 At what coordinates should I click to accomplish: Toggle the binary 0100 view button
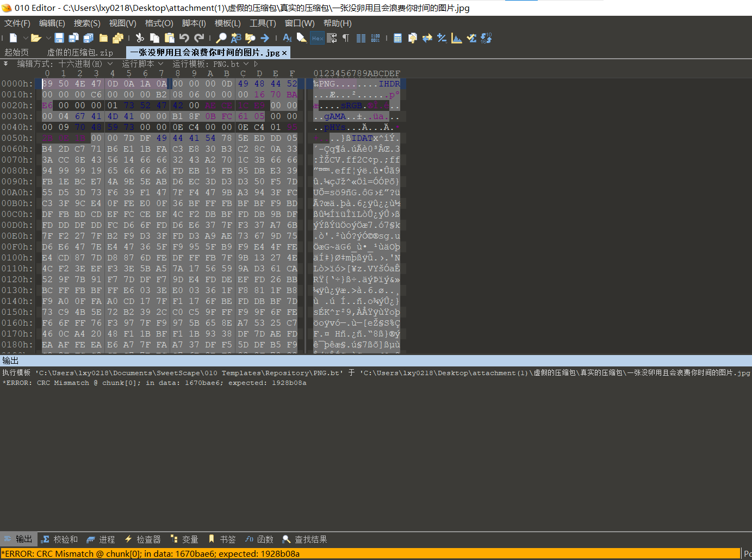pos(375,38)
